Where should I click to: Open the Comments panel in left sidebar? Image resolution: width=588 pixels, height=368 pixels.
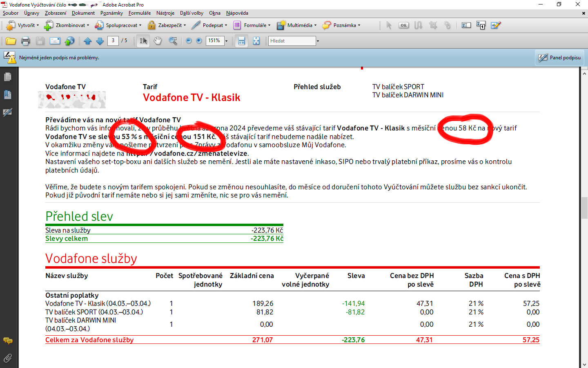[7, 341]
